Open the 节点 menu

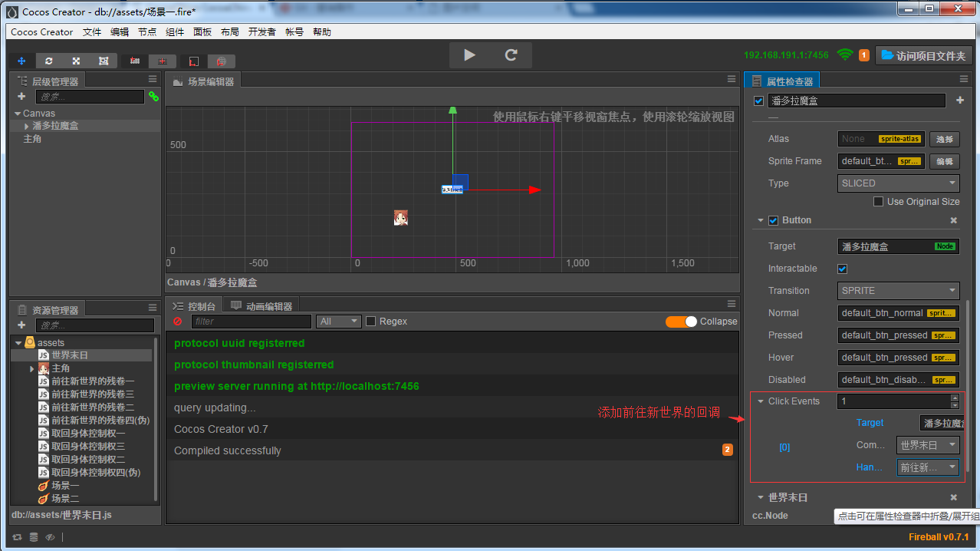pyautogui.click(x=147, y=32)
